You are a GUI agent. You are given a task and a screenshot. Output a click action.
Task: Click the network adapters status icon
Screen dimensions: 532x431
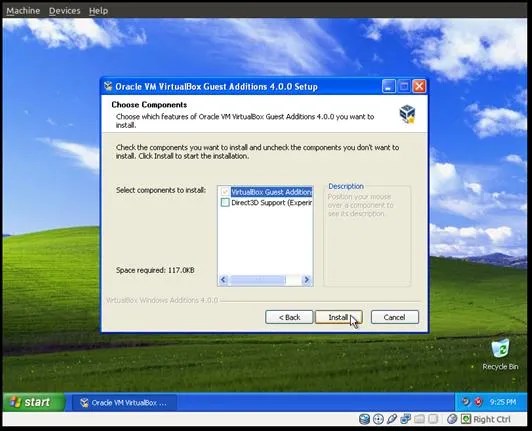pos(405,419)
